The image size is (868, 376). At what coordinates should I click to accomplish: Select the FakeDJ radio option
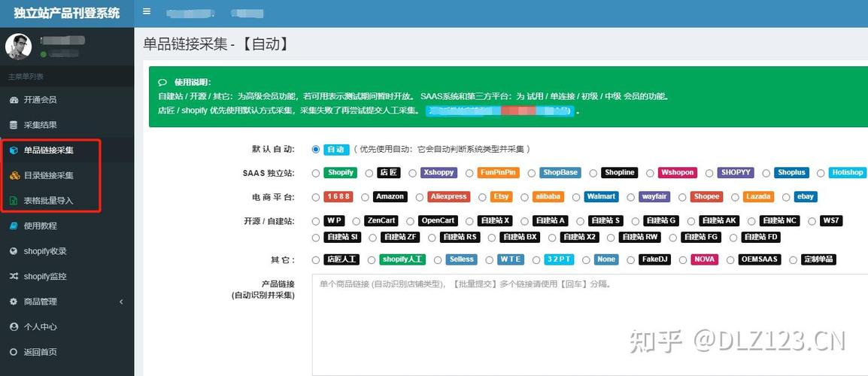coord(631,259)
